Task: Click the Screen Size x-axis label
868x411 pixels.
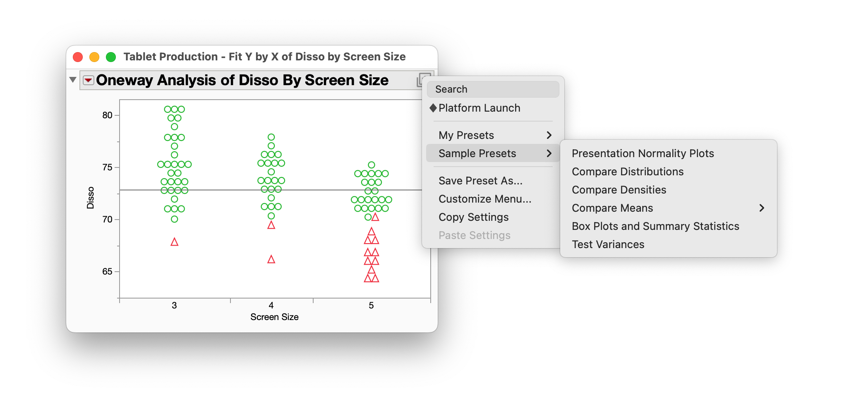Action: pos(274,317)
